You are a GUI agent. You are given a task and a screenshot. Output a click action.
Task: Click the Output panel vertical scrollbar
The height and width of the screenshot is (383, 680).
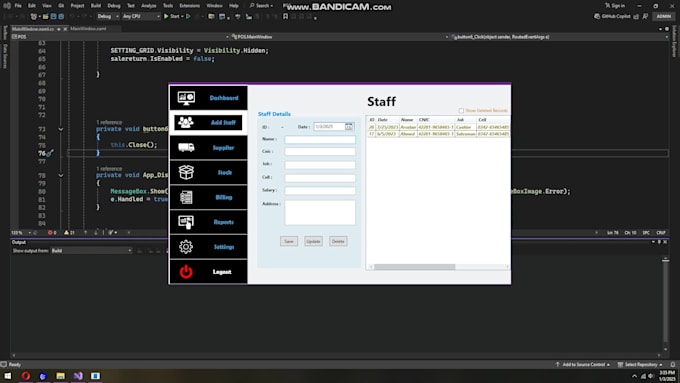click(x=665, y=304)
